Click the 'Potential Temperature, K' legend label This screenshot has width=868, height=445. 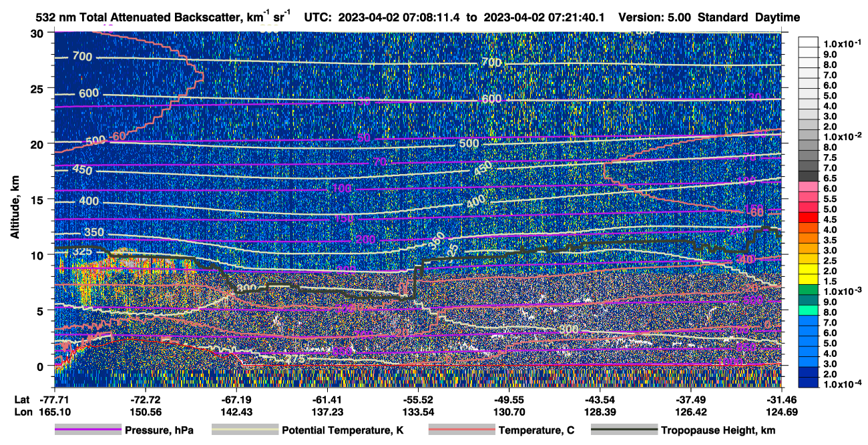pos(343,431)
